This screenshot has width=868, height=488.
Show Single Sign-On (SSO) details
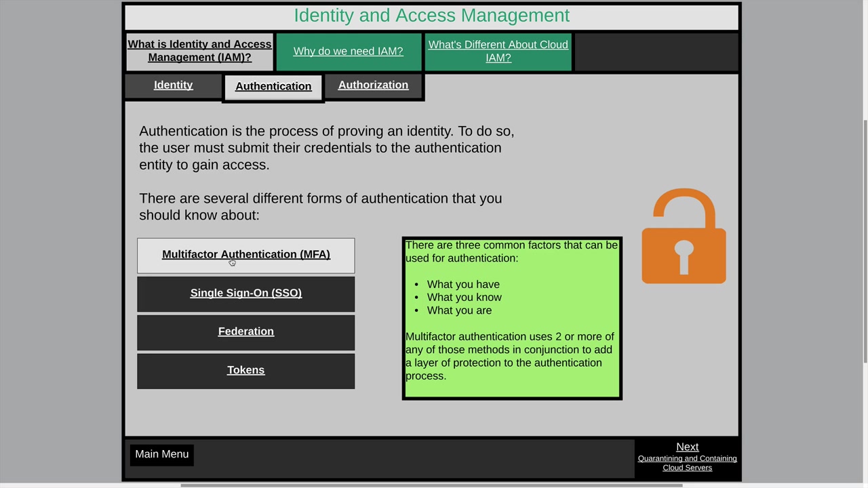click(x=246, y=293)
